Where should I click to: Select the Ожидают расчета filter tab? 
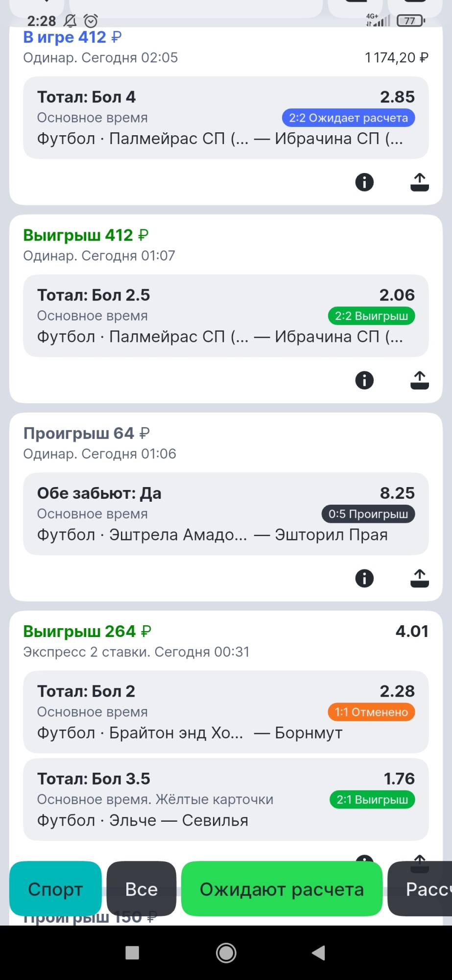[282, 889]
